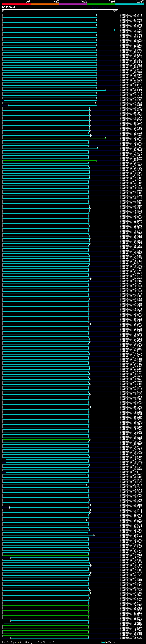Open hit UniRef100_Q7XVZ0
This screenshot has height=644, width=146.
131,80
